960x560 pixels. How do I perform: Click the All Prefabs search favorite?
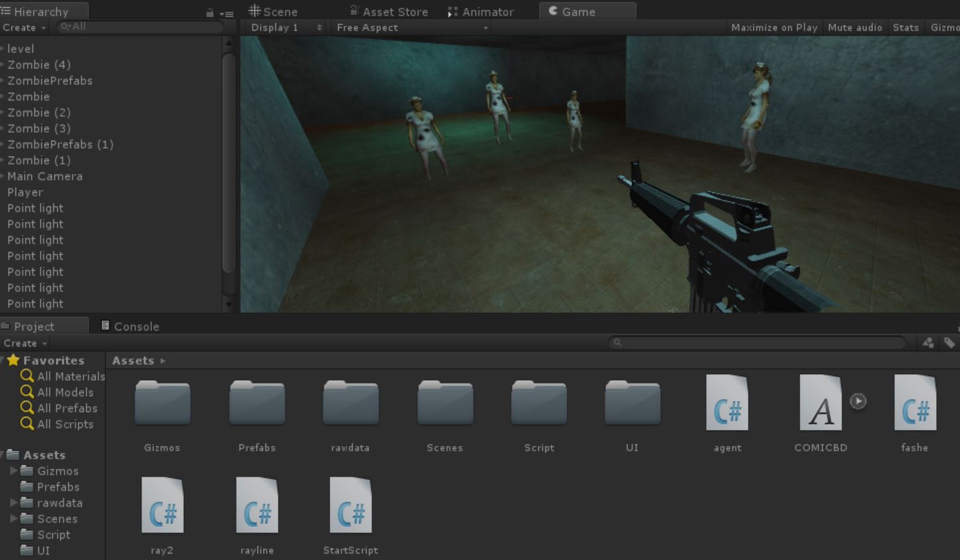click(x=59, y=408)
